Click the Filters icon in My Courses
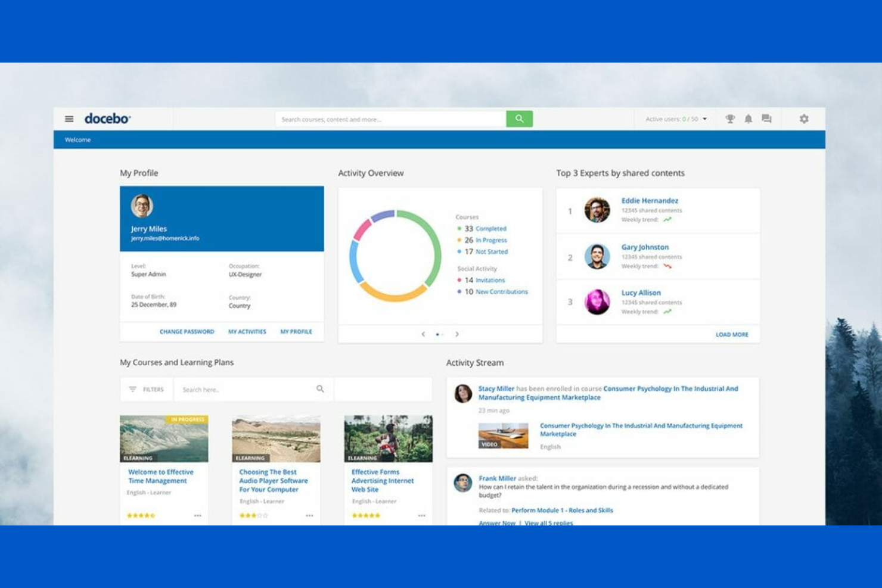The height and width of the screenshot is (588, 882). (133, 389)
